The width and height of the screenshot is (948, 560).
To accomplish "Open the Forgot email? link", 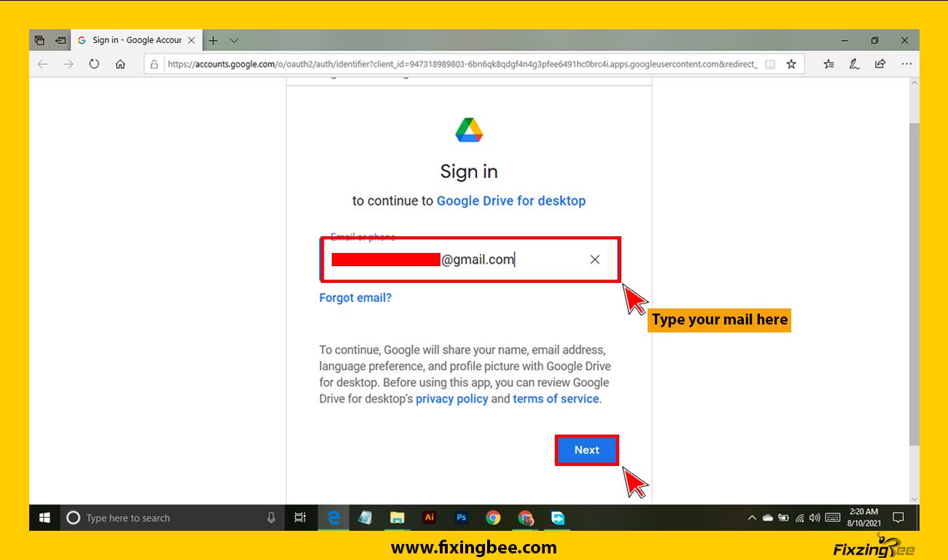I will (x=355, y=297).
